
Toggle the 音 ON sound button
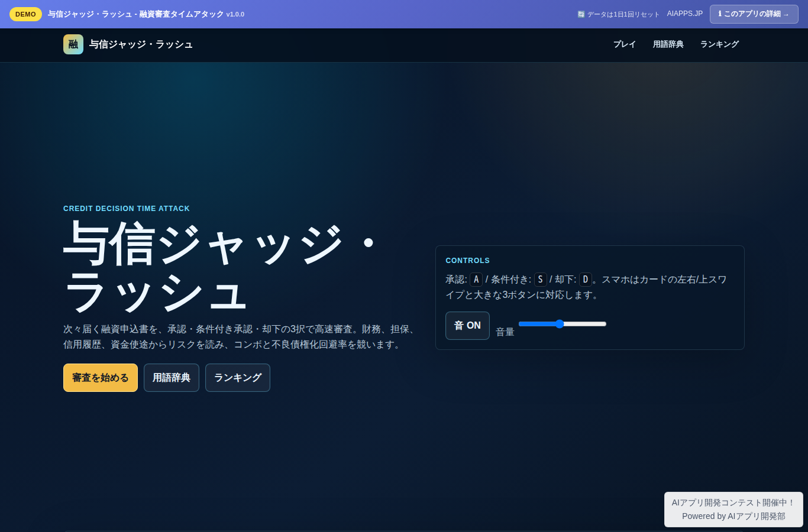(467, 326)
